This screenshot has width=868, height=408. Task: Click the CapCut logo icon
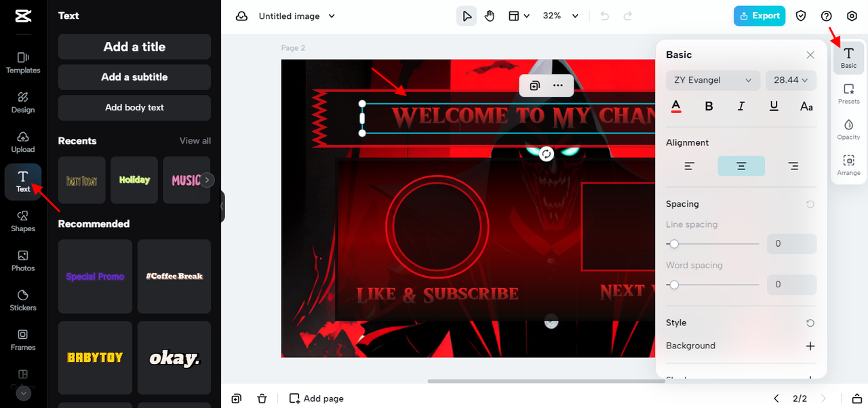[x=22, y=16]
